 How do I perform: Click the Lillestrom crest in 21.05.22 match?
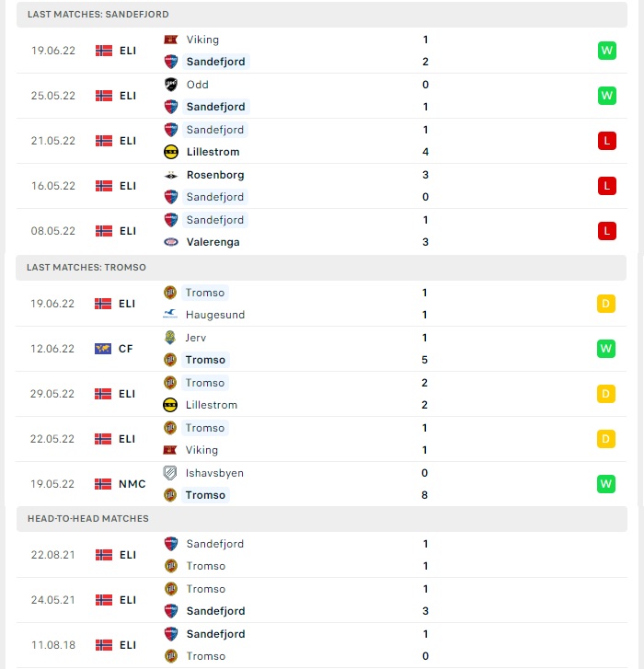(170, 152)
